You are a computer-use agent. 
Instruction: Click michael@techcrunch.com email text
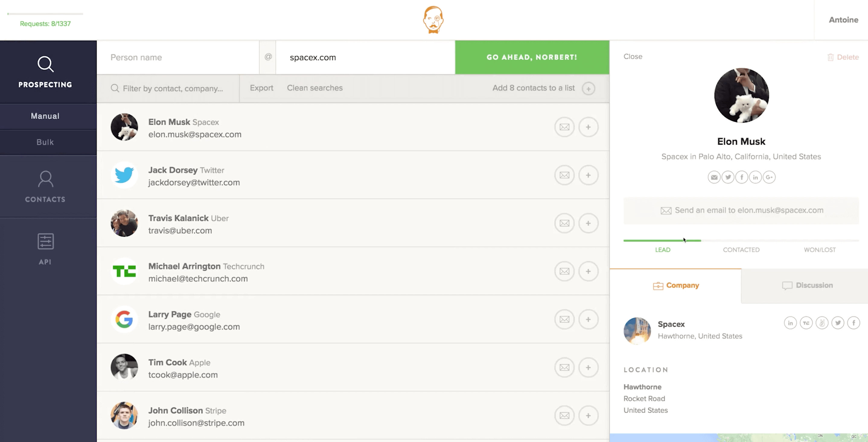coord(198,279)
